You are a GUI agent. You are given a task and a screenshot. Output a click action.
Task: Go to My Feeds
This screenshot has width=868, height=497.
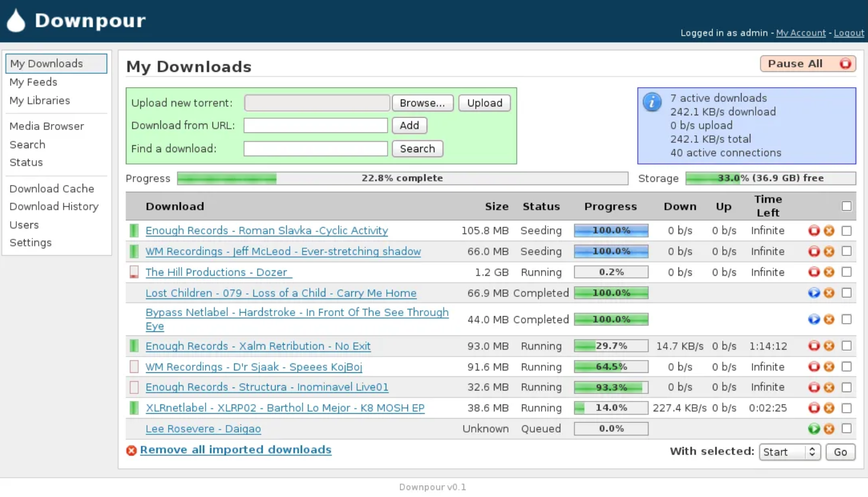(33, 82)
